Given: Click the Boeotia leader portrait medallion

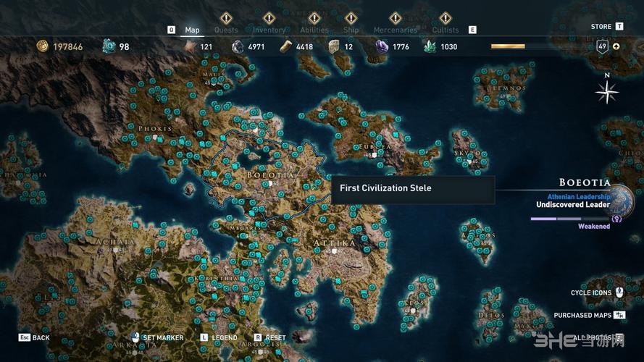Looking at the screenshot, I should (x=621, y=202).
